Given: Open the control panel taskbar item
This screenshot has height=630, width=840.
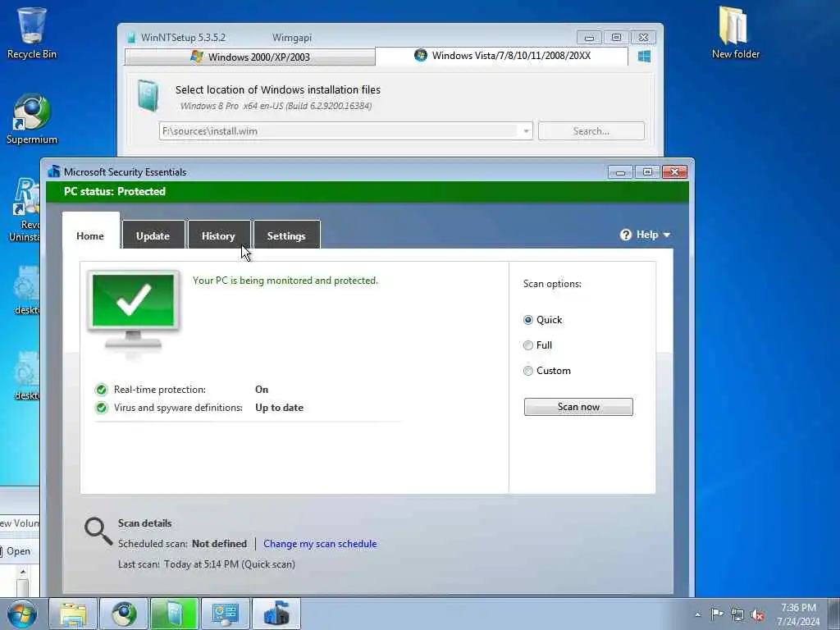Looking at the screenshot, I should tap(226, 614).
